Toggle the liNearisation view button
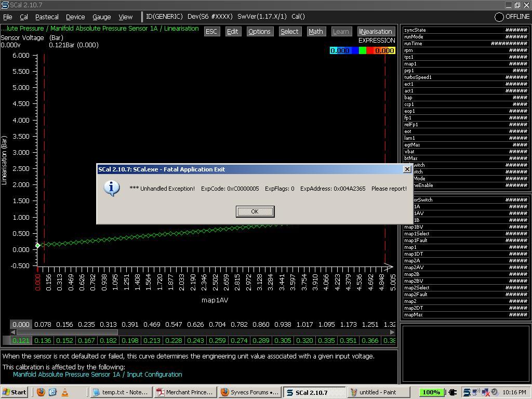Image resolution: width=532 pixels, height=399 pixels. [375, 32]
